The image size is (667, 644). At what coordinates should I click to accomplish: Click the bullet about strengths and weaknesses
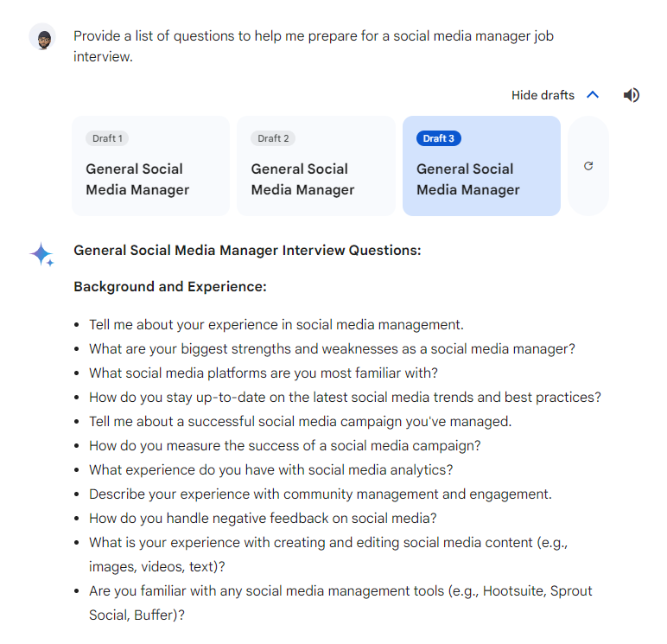(x=332, y=349)
